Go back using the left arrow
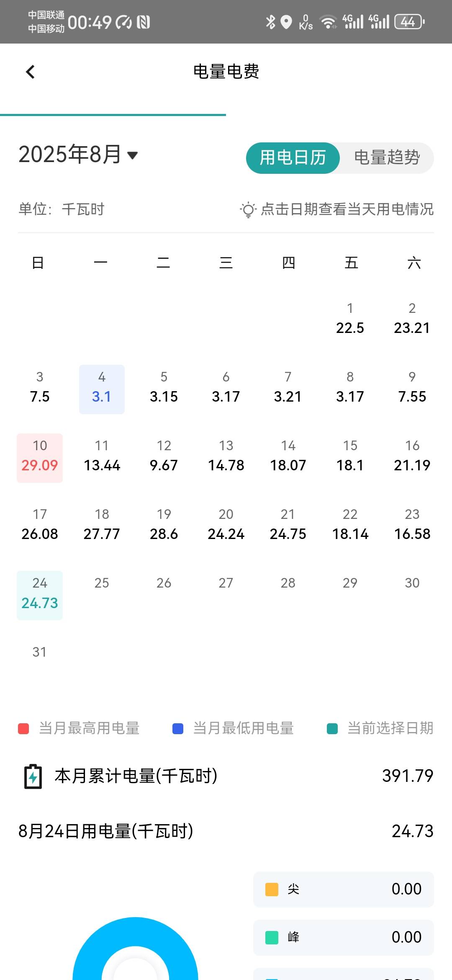 click(30, 72)
